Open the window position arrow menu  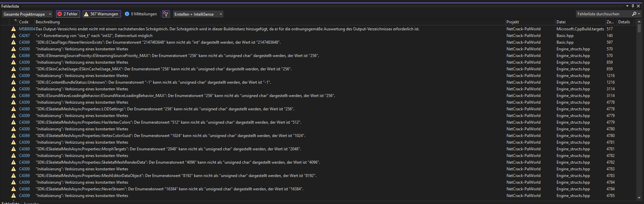click(627, 6)
